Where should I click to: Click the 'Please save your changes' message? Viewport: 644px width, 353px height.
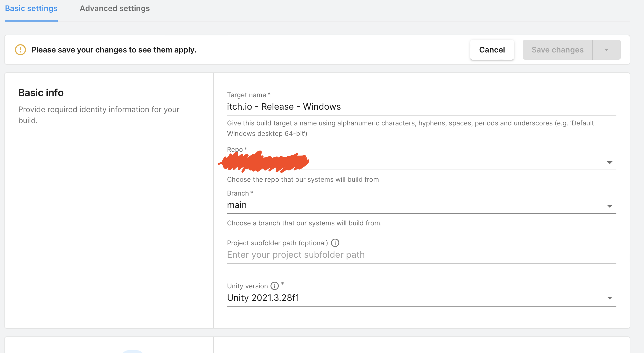point(114,50)
